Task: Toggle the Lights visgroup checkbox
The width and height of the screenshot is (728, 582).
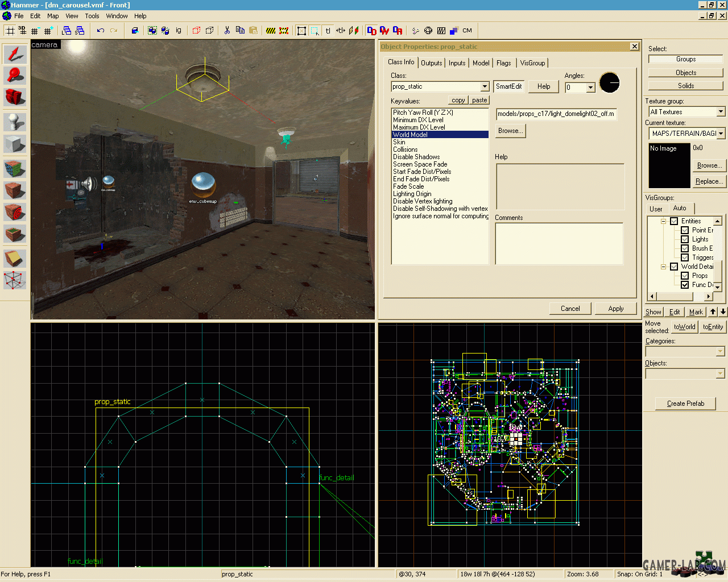Action: click(685, 239)
